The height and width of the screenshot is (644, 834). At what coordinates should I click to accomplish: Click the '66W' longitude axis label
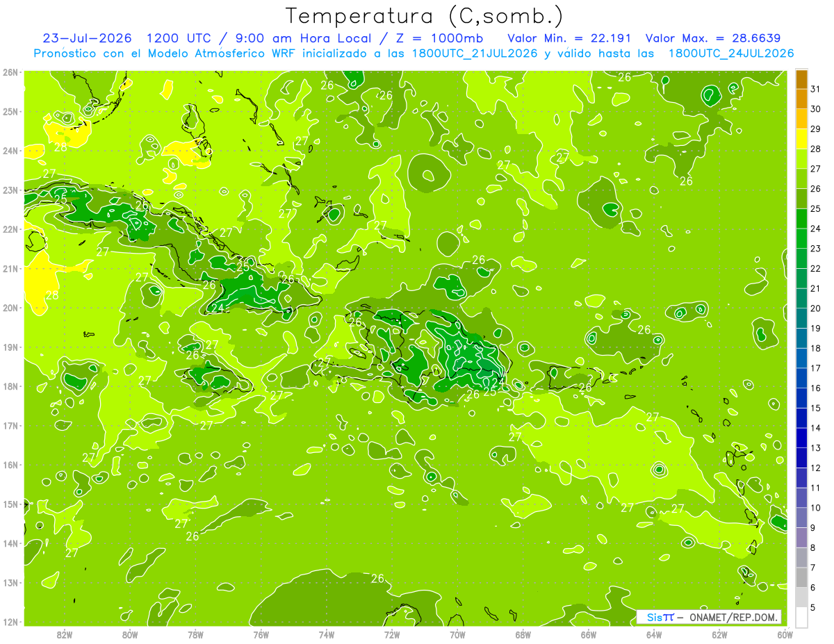(x=589, y=634)
